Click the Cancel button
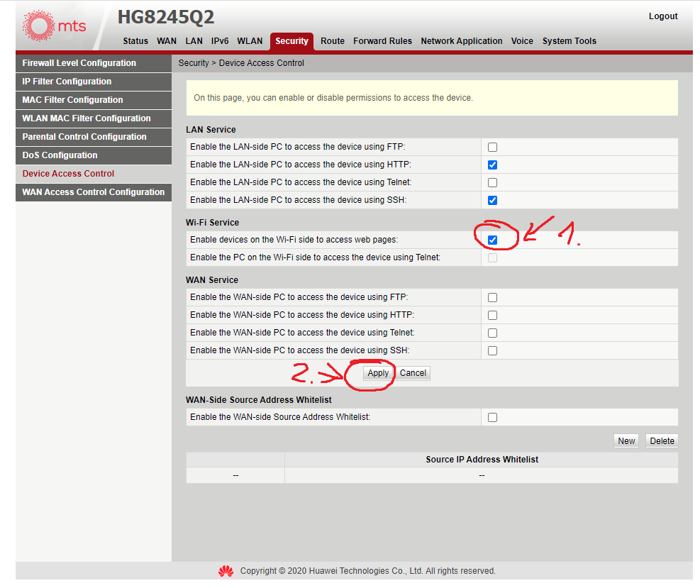Viewport: 700px width, 588px height. pyautogui.click(x=413, y=373)
